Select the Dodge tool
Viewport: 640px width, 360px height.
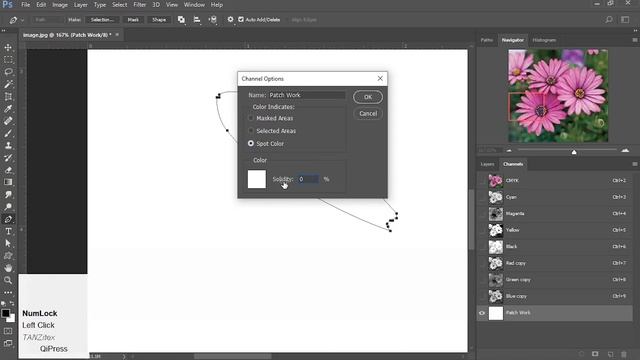8,207
